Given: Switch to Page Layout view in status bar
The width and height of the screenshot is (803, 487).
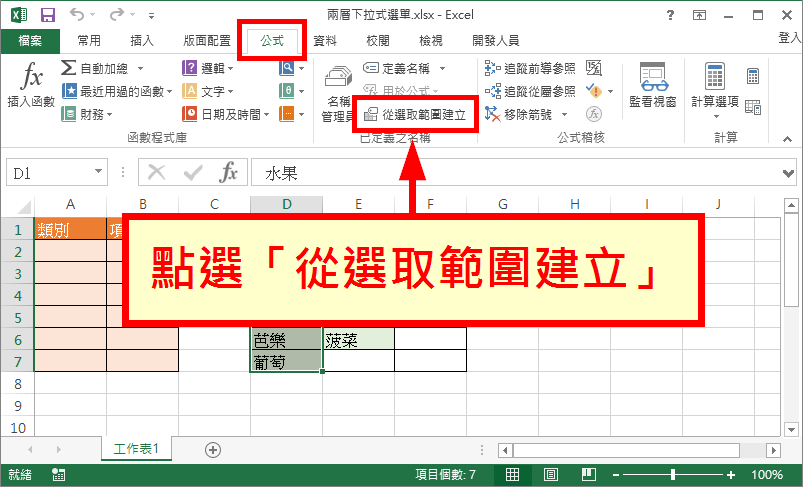Looking at the screenshot, I should click(x=551, y=475).
